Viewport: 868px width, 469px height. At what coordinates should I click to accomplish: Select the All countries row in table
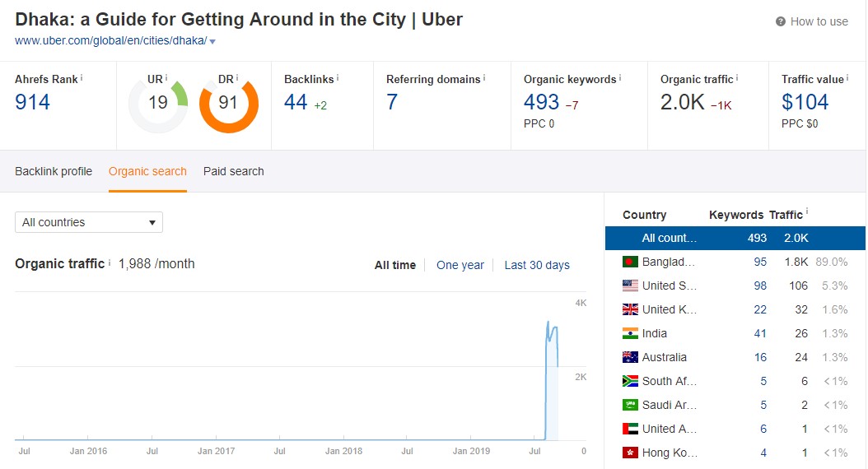coord(735,239)
